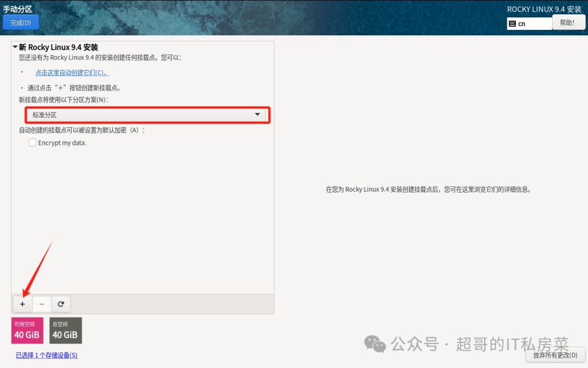Screen dimensions: 588x368
Task: Click the keyboard icon in the layout selector
Action: (512, 23)
